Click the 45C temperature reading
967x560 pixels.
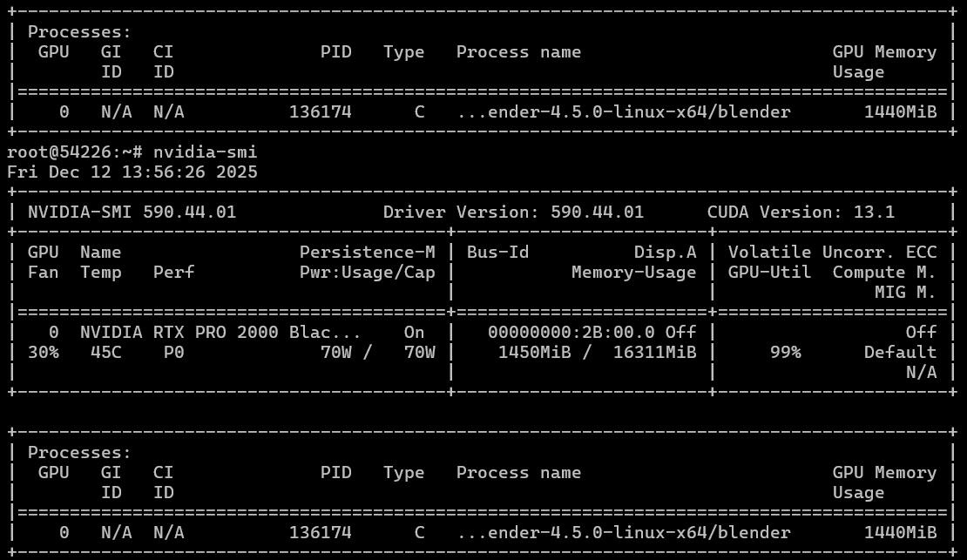[106, 353]
